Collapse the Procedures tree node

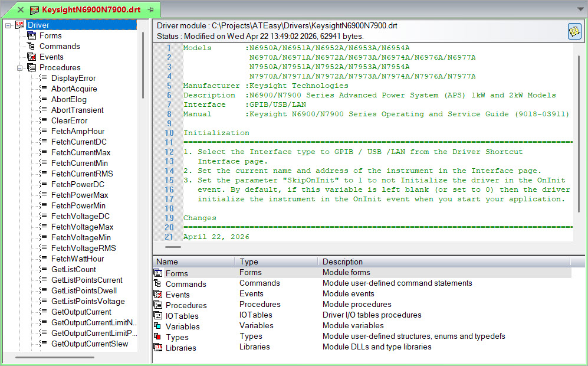pos(20,68)
